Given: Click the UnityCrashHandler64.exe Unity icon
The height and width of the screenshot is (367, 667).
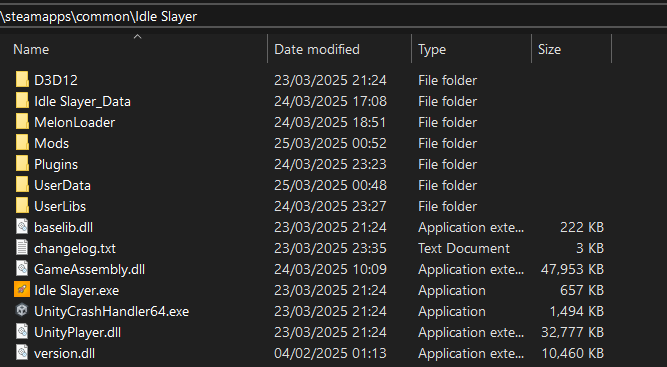Looking at the screenshot, I should tap(22, 311).
